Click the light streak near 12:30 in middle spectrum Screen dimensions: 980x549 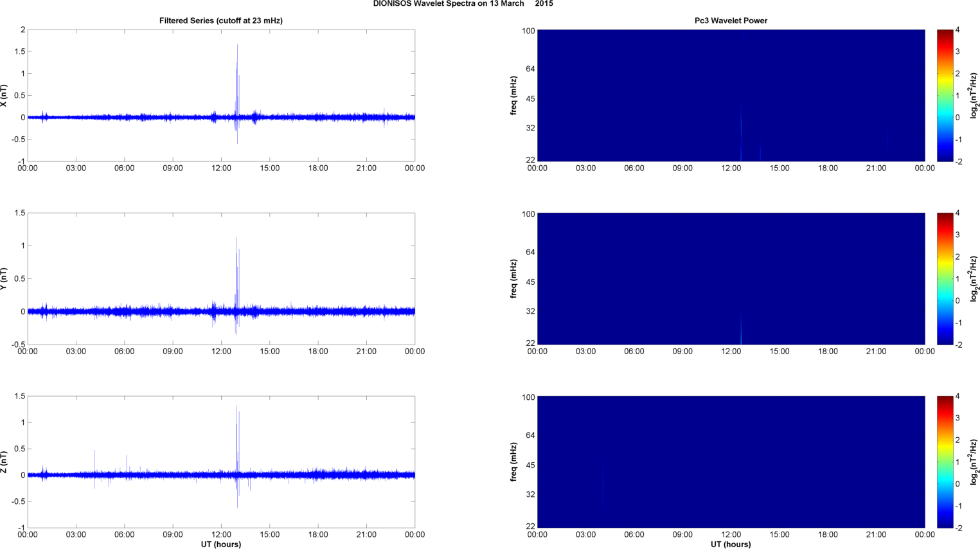[741, 328]
